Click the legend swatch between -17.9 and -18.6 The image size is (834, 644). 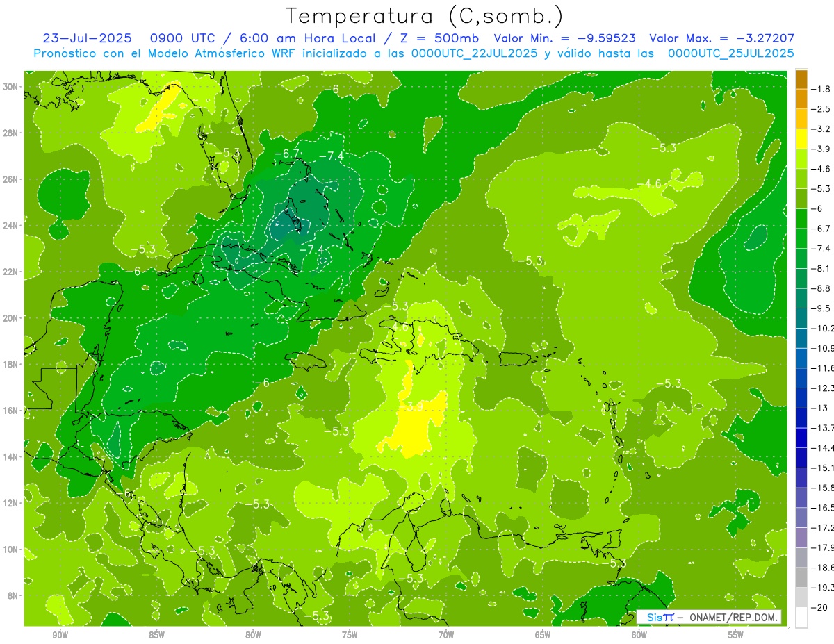(x=801, y=557)
